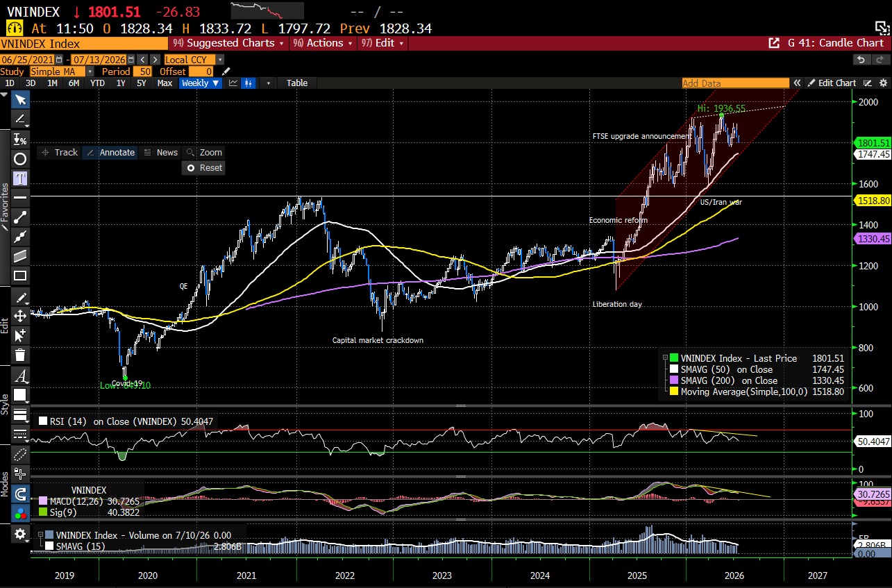Click the pencil edit annotation tool

[x=20, y=297]
